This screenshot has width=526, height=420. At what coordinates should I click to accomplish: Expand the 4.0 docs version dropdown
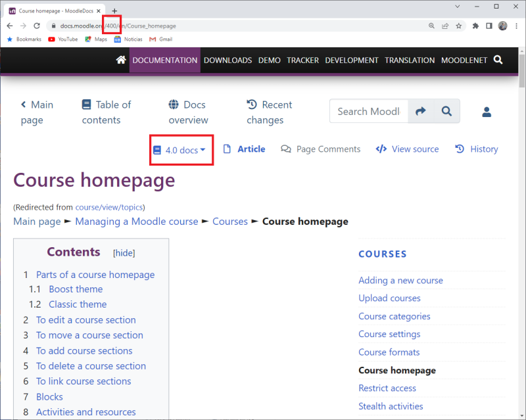pos(180,150)
